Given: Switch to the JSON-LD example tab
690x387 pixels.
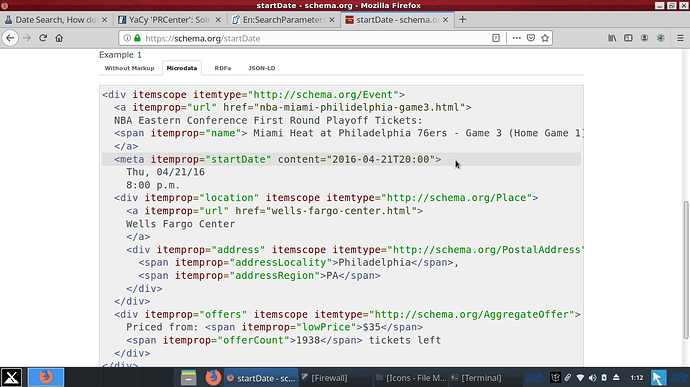Looking at the screenshot, I should click(262, 68).
